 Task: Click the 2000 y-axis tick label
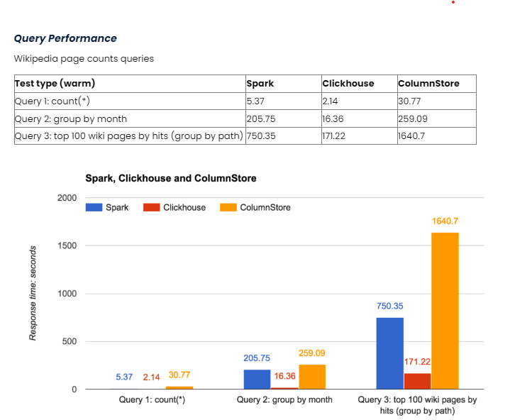pyautogui.click(x=67, y=198)
